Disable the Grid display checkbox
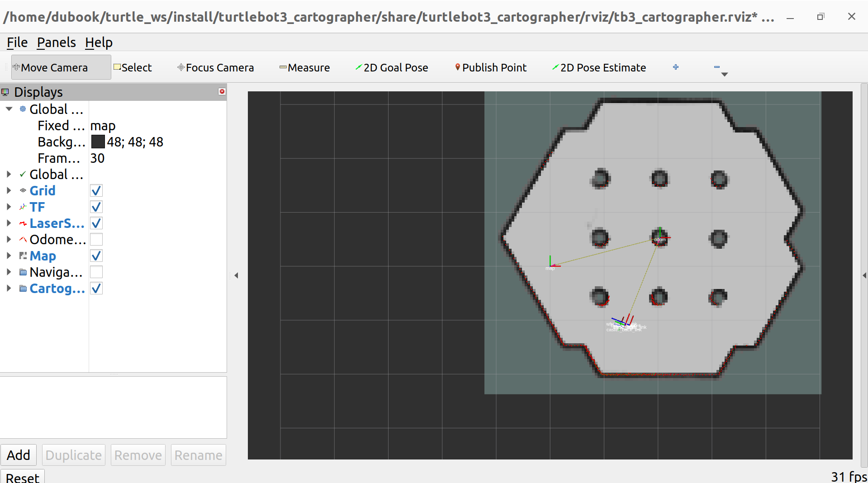This screenshot has width=868, height=483. (96, 190)
